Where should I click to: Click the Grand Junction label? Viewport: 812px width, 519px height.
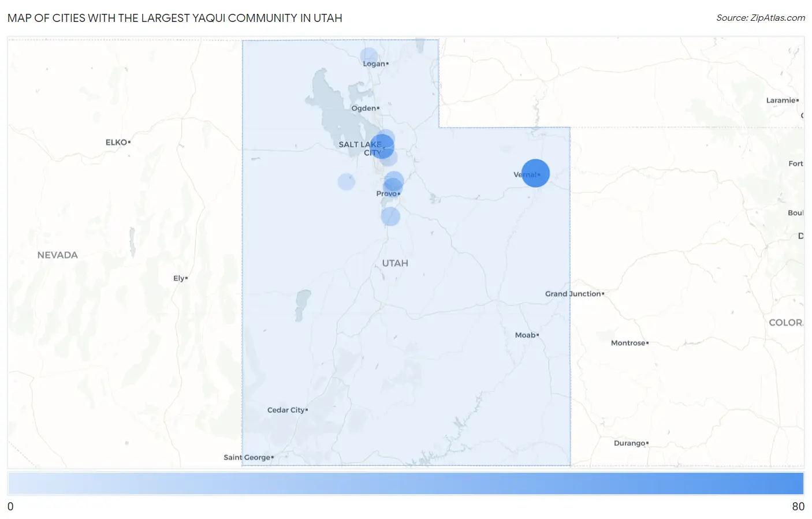click(575, 294)
